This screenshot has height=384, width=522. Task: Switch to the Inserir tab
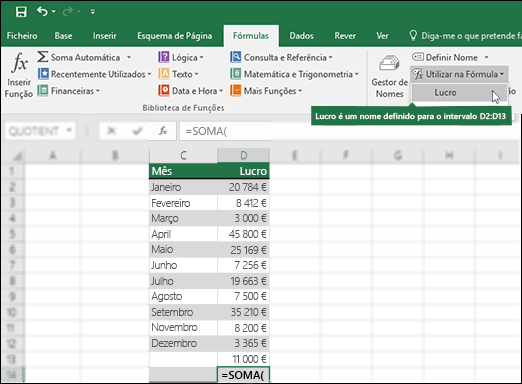104,36
